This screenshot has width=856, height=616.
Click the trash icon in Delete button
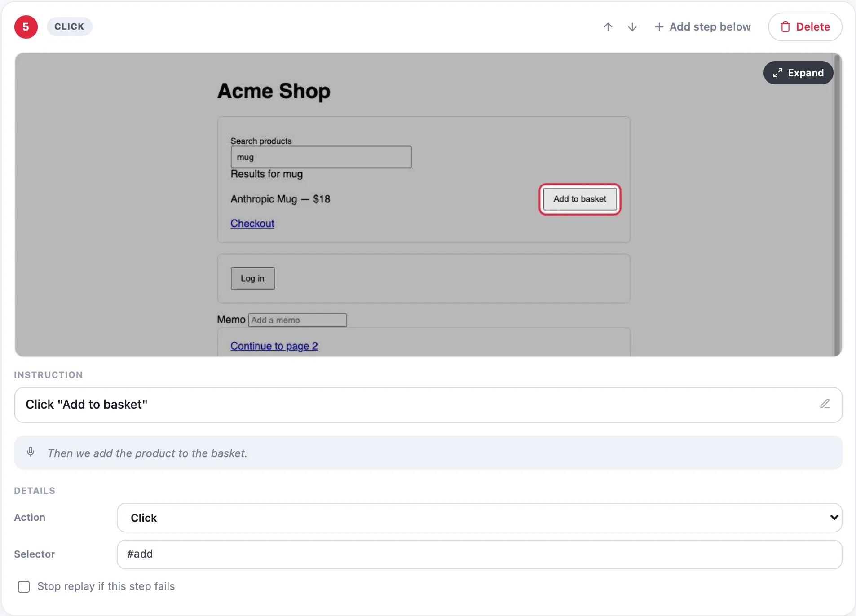pos(785,27)
